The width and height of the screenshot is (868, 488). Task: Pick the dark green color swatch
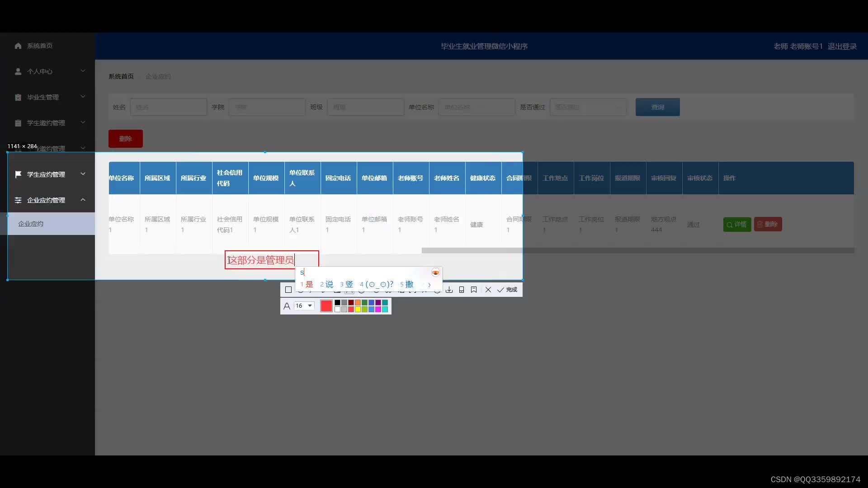pyautogui.click(x=364, y=303)
